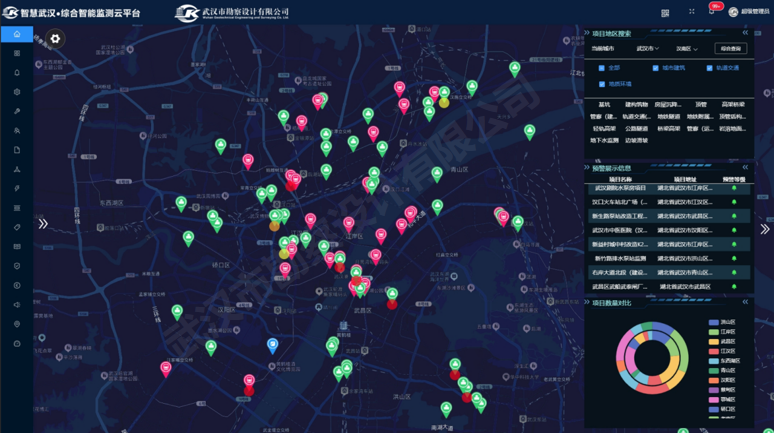
Task: Open the home page in sidebar
Action: pyautogui.click(x=17, y=34)
